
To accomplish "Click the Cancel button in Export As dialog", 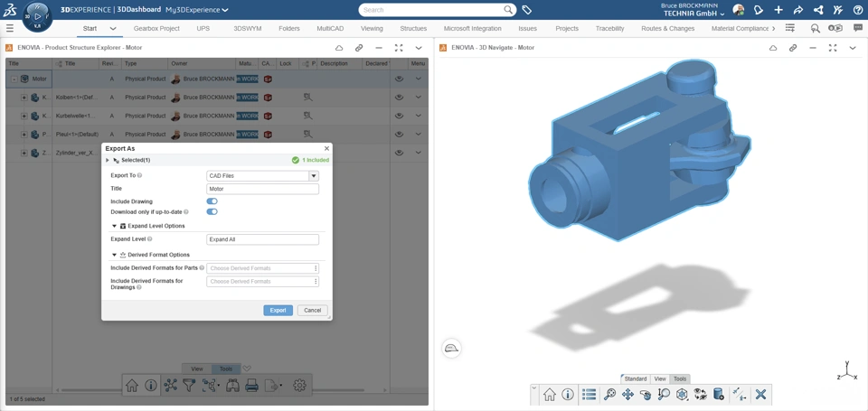I will click(x=312, y=311).
